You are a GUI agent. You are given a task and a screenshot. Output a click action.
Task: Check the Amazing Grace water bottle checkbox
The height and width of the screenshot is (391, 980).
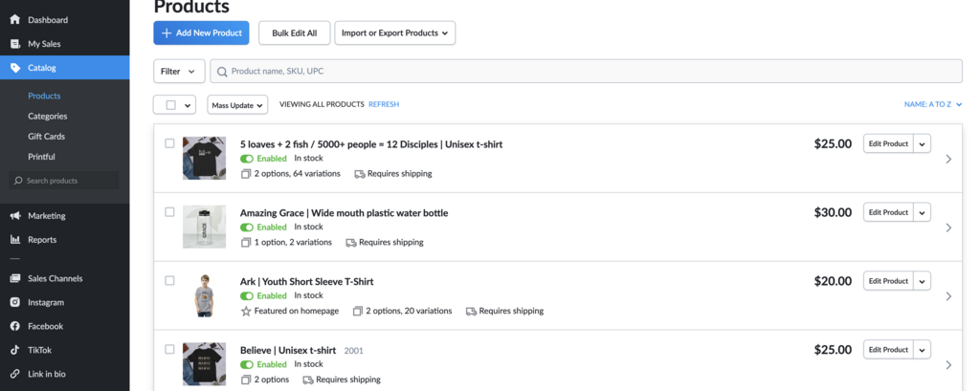pyautogui.click(x=169, y=212)
